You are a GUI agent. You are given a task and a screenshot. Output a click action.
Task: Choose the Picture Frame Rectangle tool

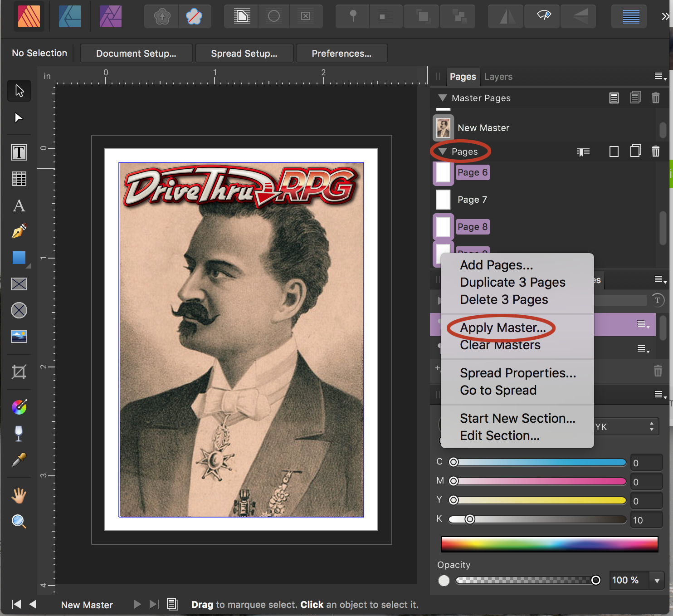point(19,284)
